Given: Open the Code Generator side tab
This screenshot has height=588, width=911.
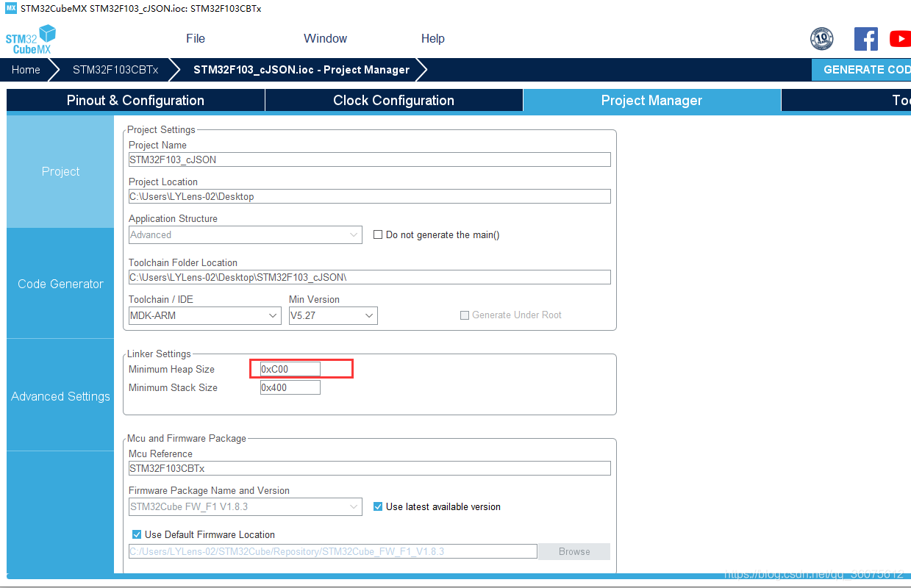Looking at the screenshot, I should pos(60,284).
